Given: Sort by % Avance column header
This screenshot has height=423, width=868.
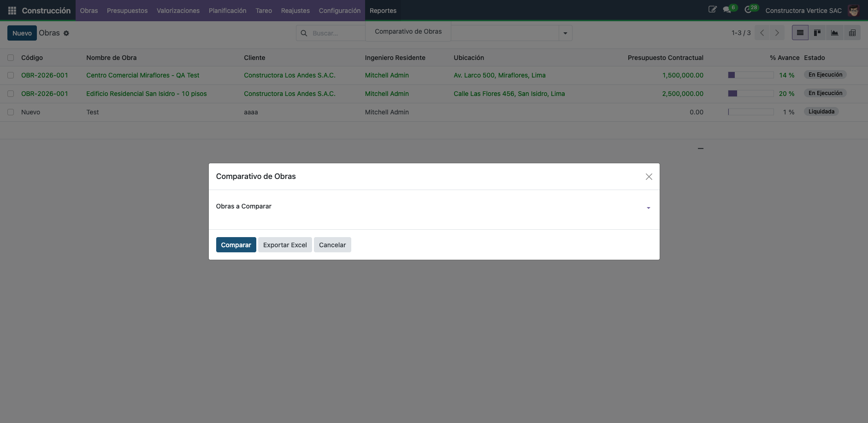Looking at the screenshot, I should tap(785, 58).
